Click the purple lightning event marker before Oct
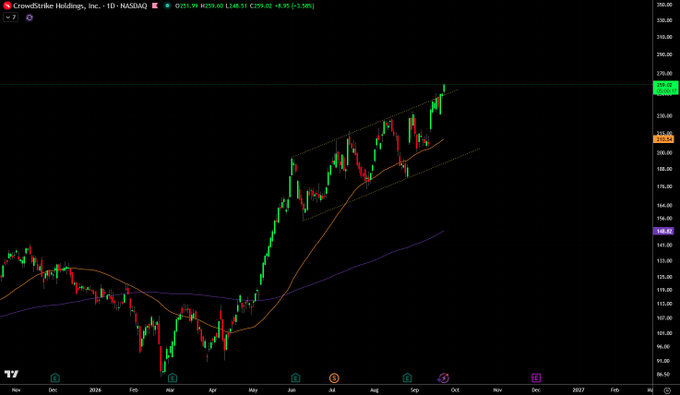Screen dimensions: 680x395 tap(443, 378)
